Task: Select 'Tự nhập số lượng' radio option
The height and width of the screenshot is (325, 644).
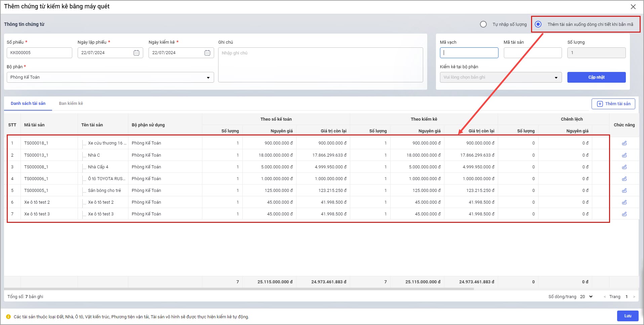Action: coord(483,24)
